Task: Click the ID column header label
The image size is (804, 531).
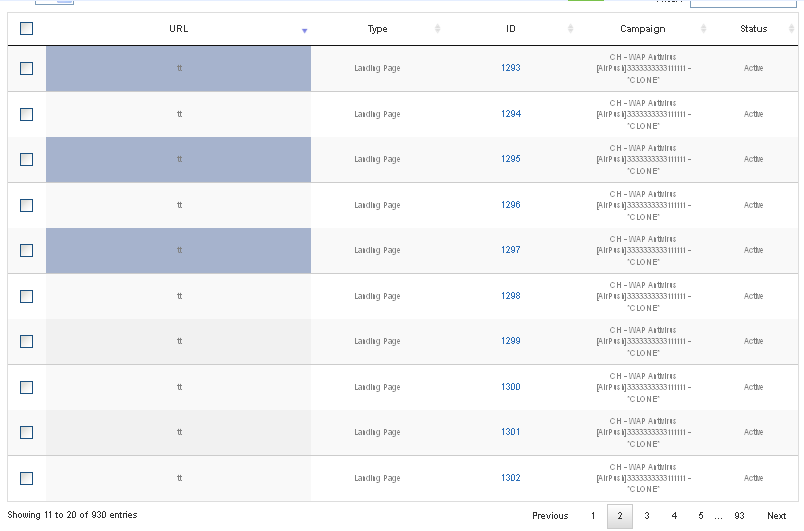Action: pyautogui.click(x=511, y=29)
